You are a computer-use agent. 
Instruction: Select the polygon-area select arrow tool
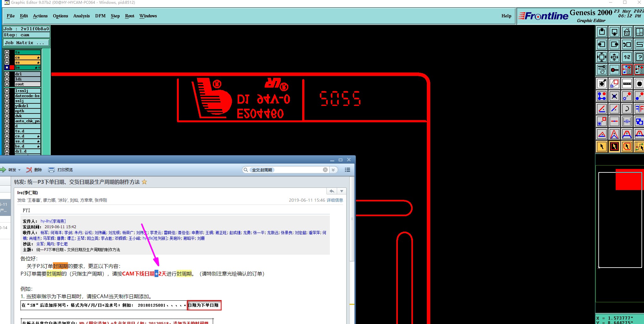(627, 147)
